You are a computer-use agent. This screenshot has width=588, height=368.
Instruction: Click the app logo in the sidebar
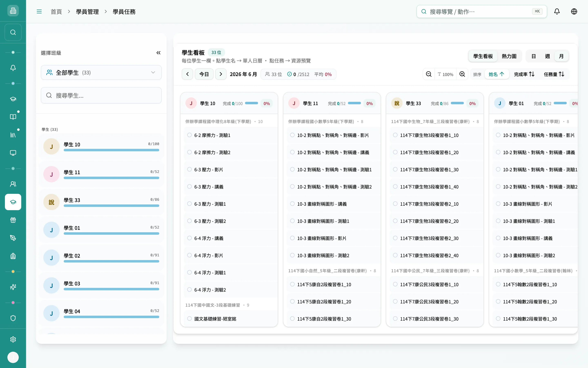point(13,11)
